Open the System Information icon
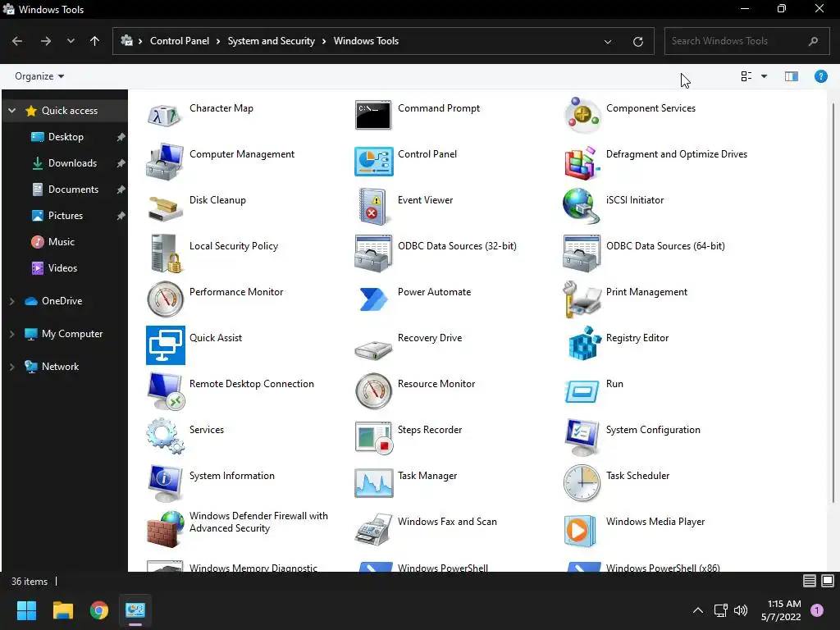 coord(165,482)
